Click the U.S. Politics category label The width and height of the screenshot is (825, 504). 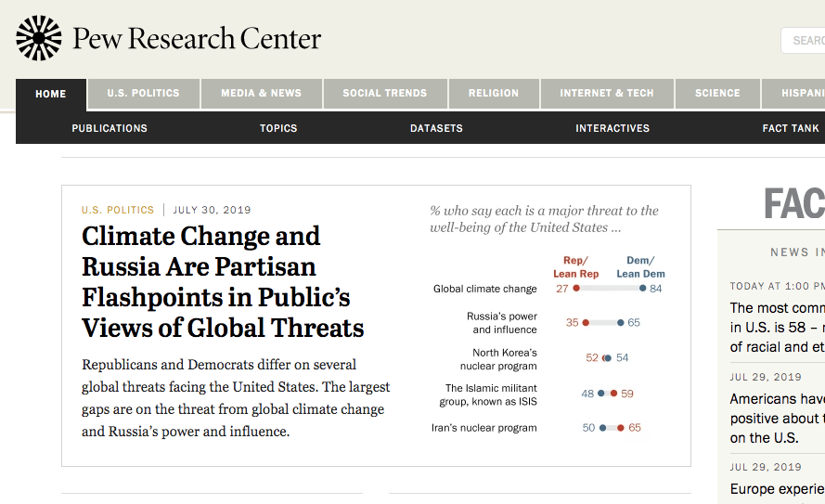[118, 210]
